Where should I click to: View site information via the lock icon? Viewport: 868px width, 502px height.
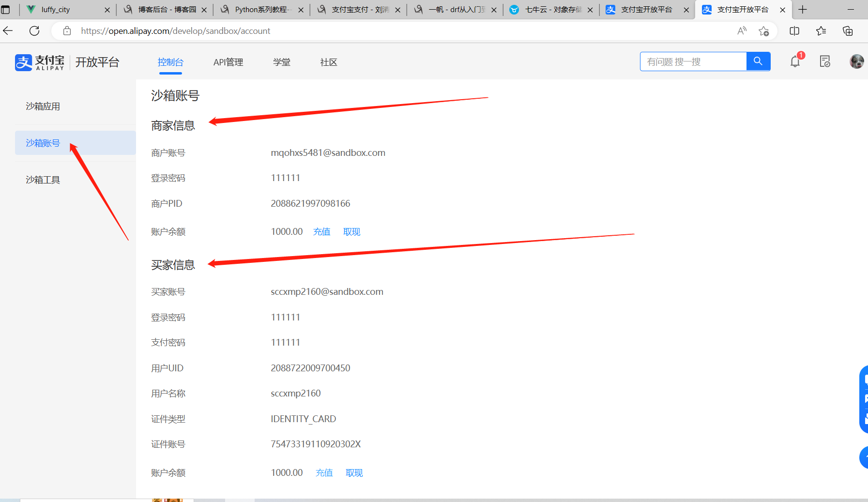tap(67, 31)
